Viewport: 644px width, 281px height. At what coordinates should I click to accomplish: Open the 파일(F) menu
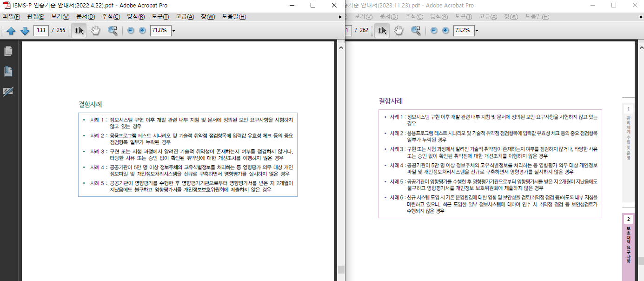point(12,16)
